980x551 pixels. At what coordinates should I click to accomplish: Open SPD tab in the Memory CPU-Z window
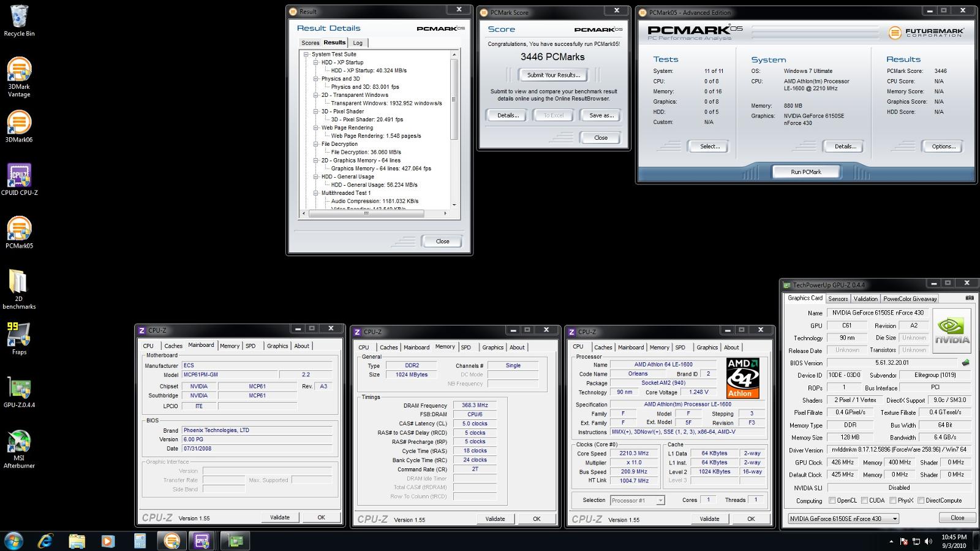click(x=466, y=347)
